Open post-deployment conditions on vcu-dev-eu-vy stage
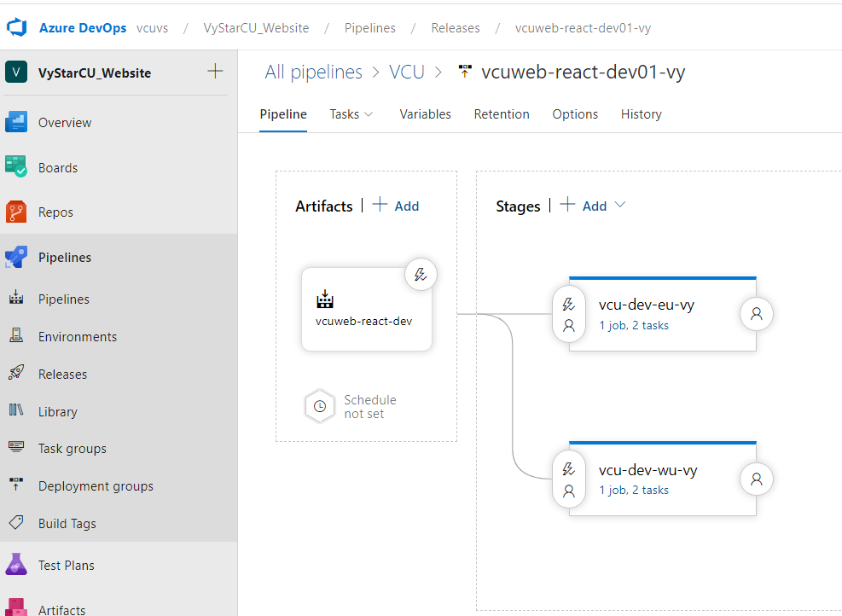This screenshot has height=616, width=842. coord(756,313)
